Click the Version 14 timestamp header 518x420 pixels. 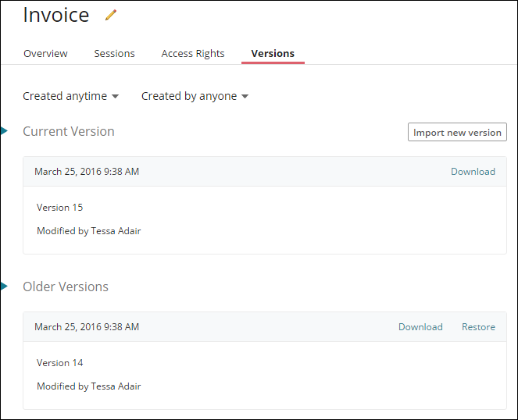click(87, 327)
